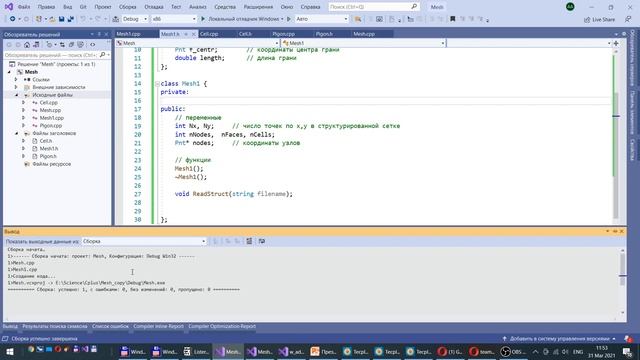Viewport: 640px width, 360px height.
Task: Click the Live Share button
Action: tap(599, 19)
